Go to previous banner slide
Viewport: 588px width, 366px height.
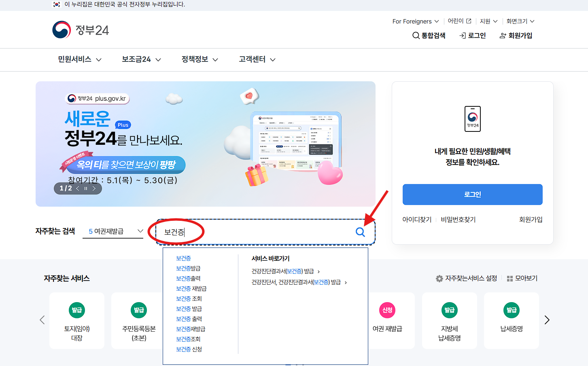point(78,188)
